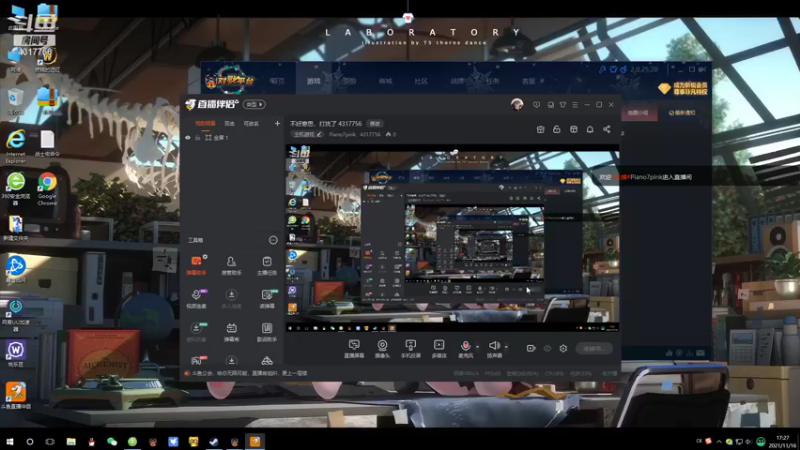Open the Windows Start menu
Image resolution: width=800 pixels, height=450 pixels.
pos(10,441)
